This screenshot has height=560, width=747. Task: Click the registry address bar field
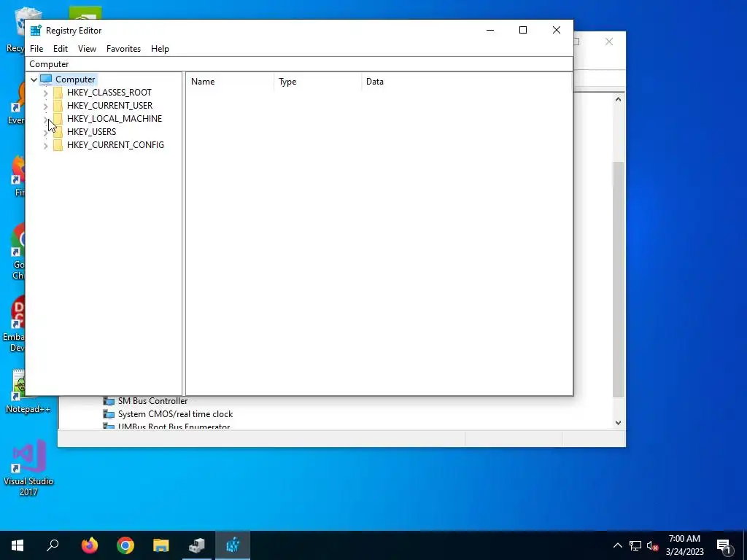coord(299,64)
